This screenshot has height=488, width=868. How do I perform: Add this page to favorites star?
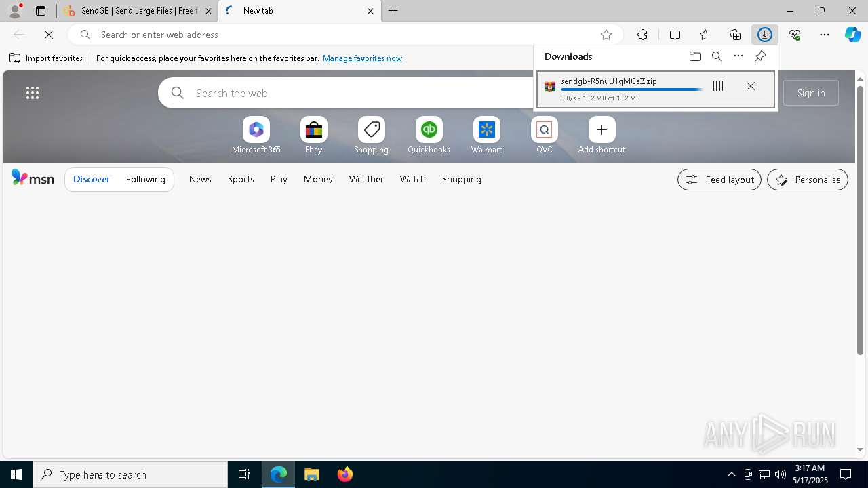[x=606, y=35]
